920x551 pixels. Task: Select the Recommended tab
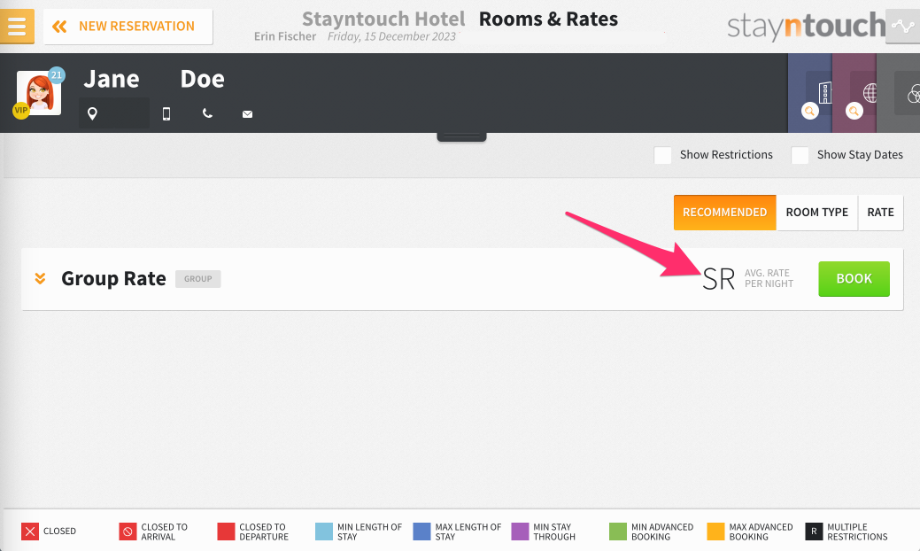725,212
